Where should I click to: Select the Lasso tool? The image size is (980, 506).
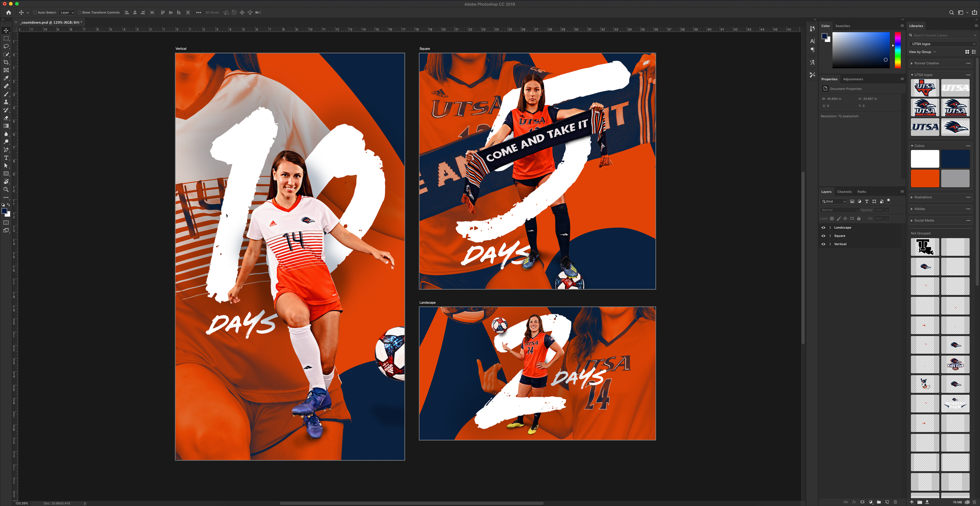6,46
